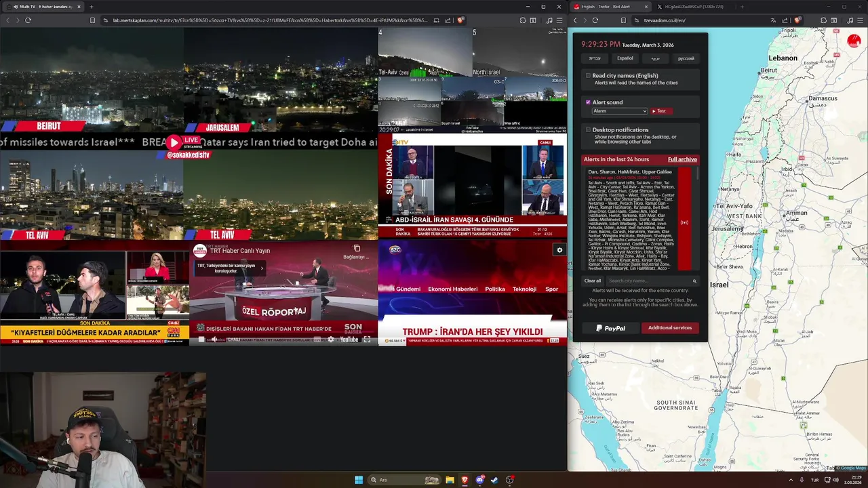The height and width of the screenshot is (488, 868).
Task: Uncheck the Alert sound checkbox
Action: 588,102
